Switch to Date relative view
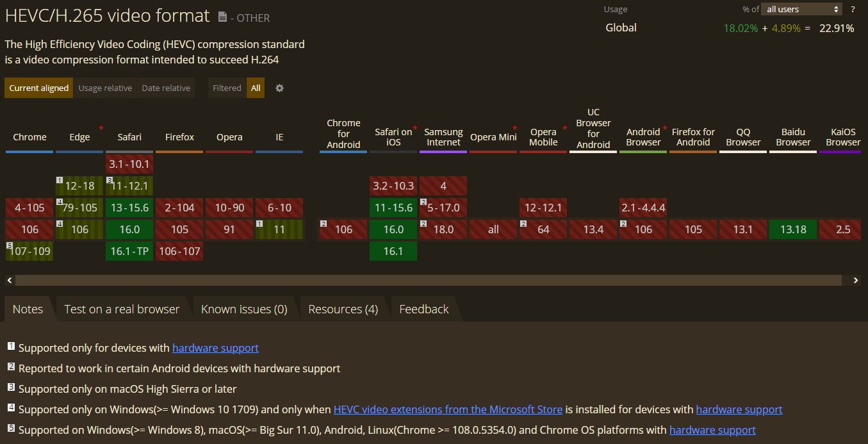The width and height of the screenshot is (868, 444). click(x=166, y=88)
